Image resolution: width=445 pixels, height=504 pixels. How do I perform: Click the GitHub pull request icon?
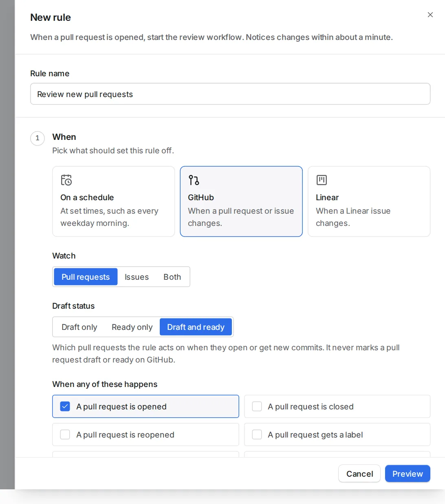[x=194, y=180]
